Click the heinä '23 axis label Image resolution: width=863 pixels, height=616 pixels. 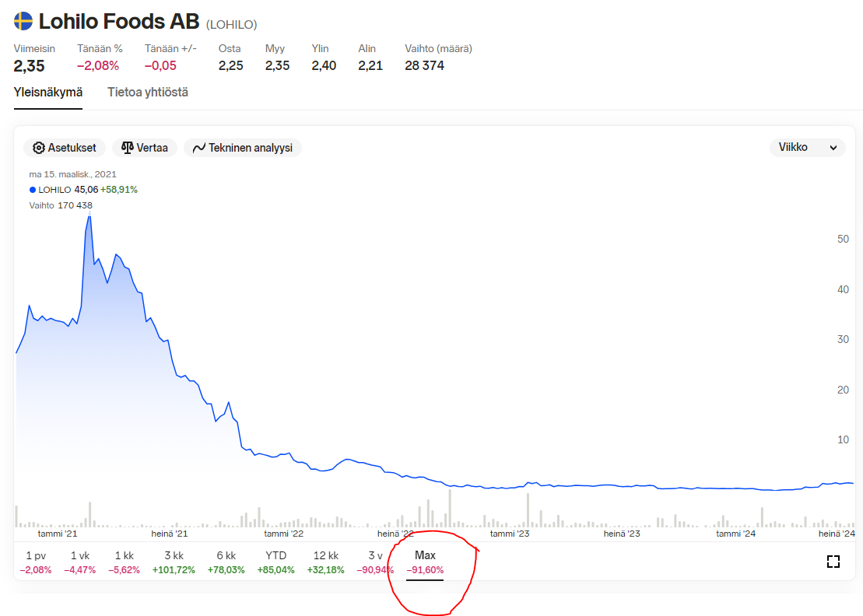click(622, 534)
